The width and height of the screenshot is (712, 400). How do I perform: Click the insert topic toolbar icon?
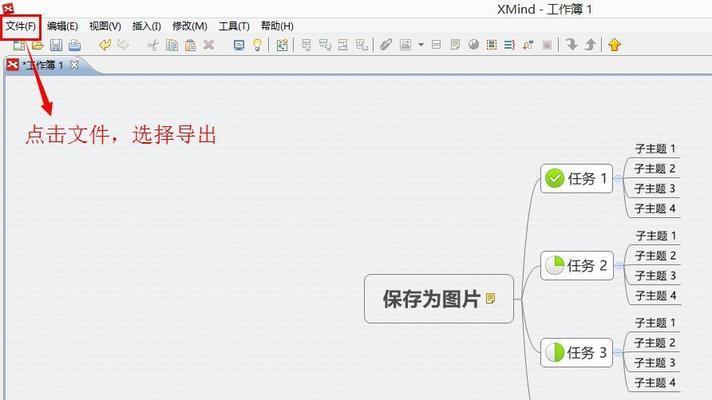point(307,45)
